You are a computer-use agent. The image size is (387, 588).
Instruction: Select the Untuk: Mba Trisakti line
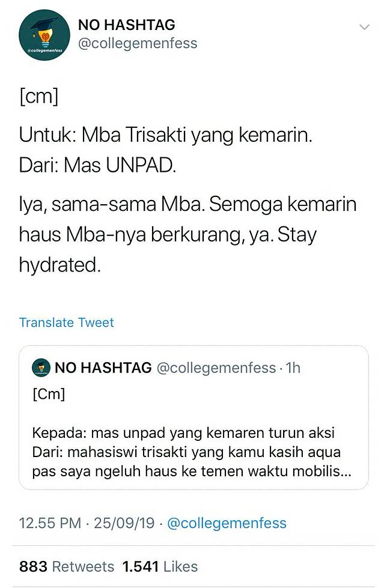[x=166, y=136]
